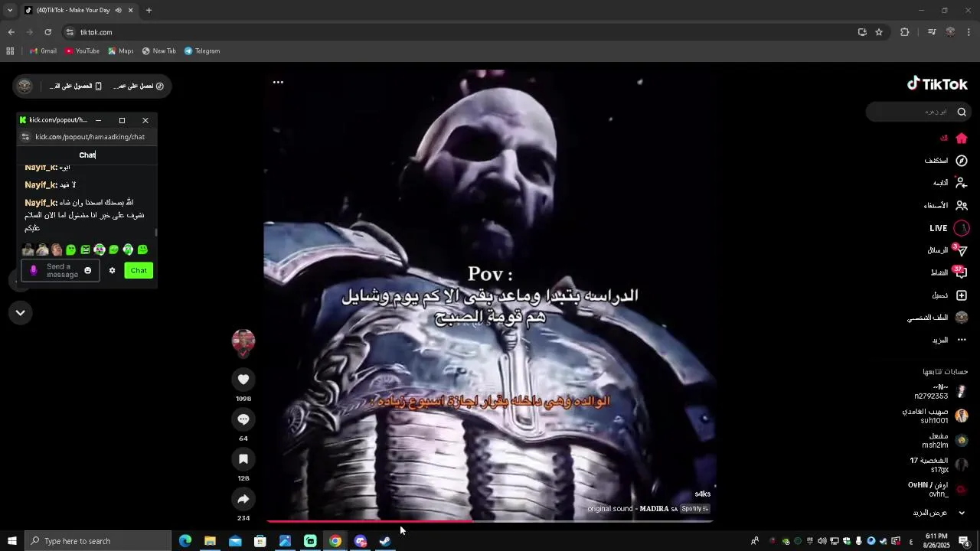Screen dimensions: 980x551
Task: Click the TikTok search magnifier icon
Action: click(962, 112)
